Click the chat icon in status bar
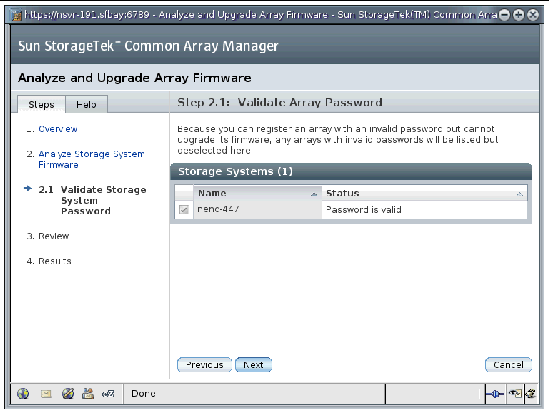549x414 pixels. (108, 394)
